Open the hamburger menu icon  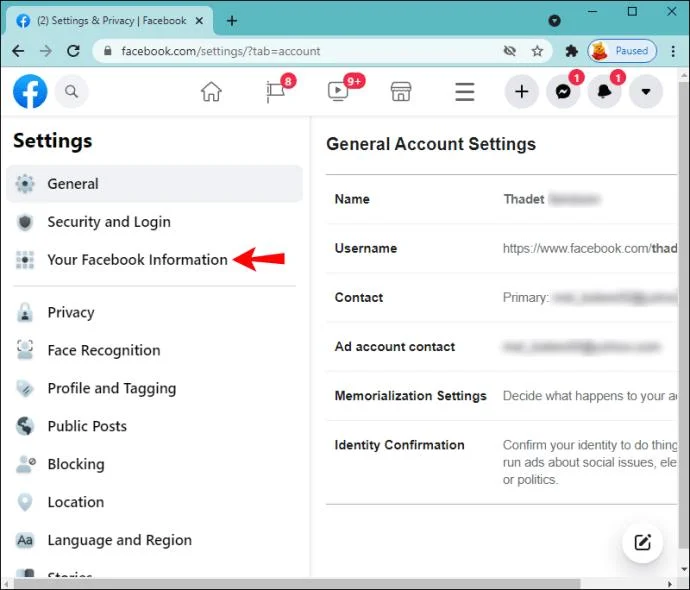pyautogui.click(x=465, y=92)
